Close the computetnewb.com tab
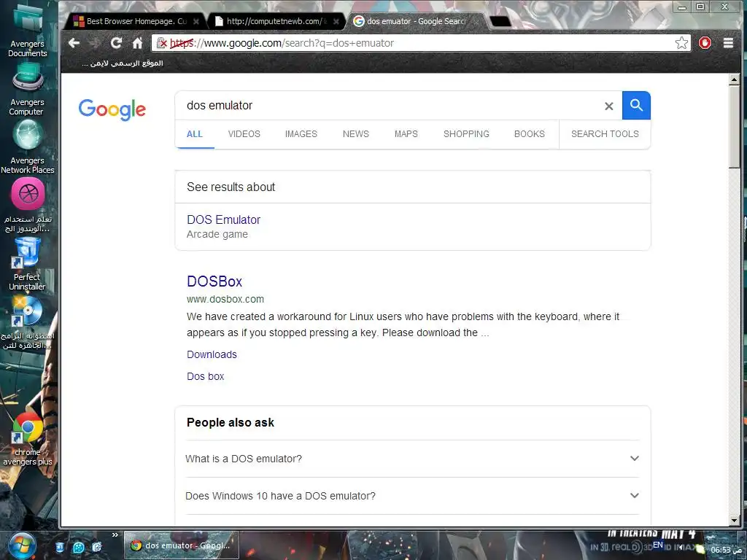This screenshot has width=747, height=560. click(x=336, y=21)
